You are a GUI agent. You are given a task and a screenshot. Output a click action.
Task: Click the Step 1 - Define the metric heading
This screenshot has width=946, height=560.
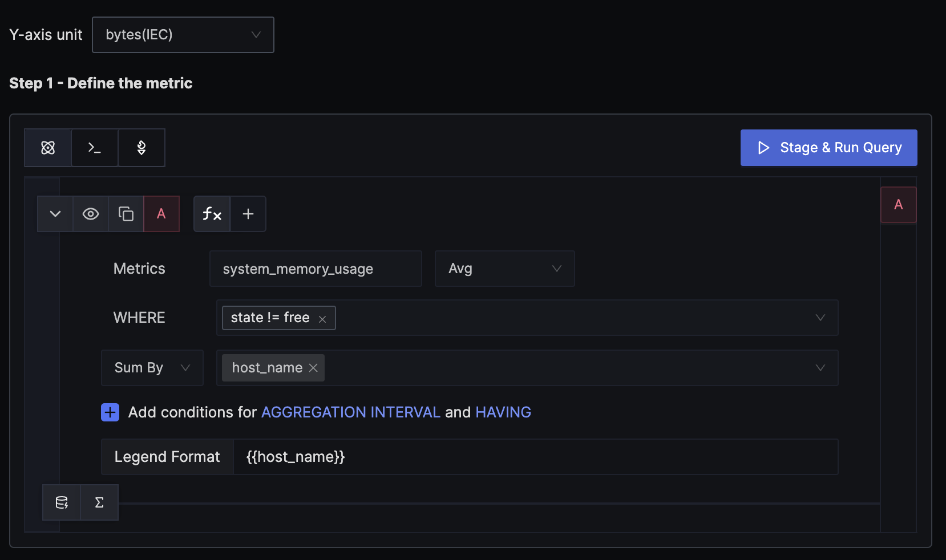click(x=101, y=83)
